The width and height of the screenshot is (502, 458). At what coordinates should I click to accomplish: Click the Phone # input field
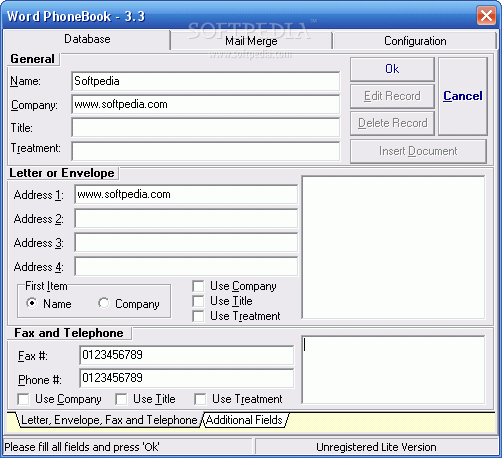tap(187, 378)
